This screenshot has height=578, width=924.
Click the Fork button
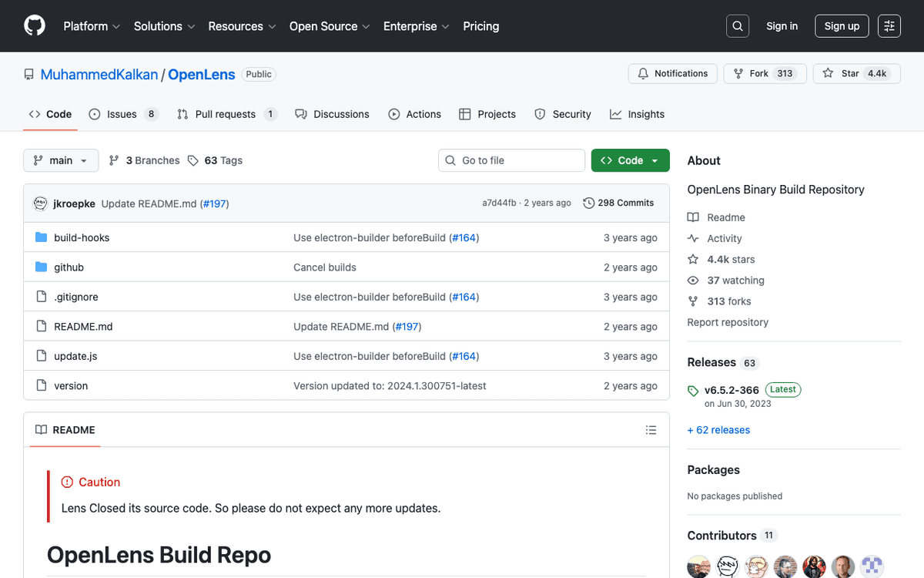click(x=764, y=74)
